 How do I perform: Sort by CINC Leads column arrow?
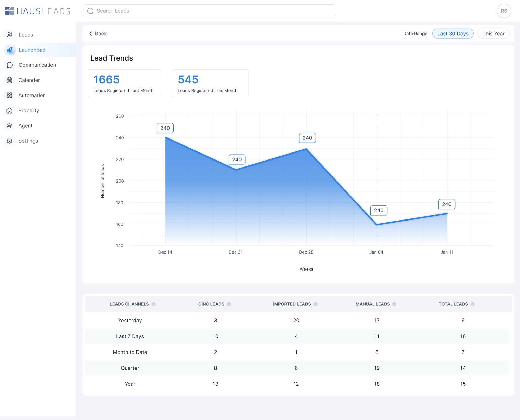229,304
